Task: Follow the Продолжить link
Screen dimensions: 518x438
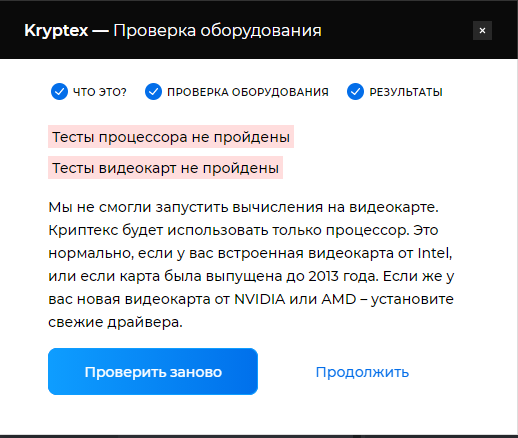Action: point(362,372)
